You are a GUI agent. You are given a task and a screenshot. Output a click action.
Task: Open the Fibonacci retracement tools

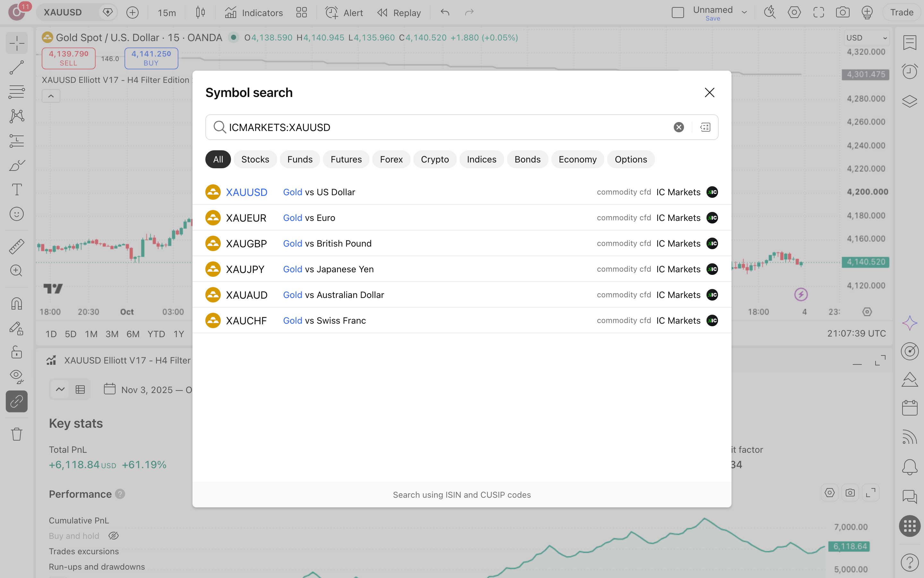point(16,92)
